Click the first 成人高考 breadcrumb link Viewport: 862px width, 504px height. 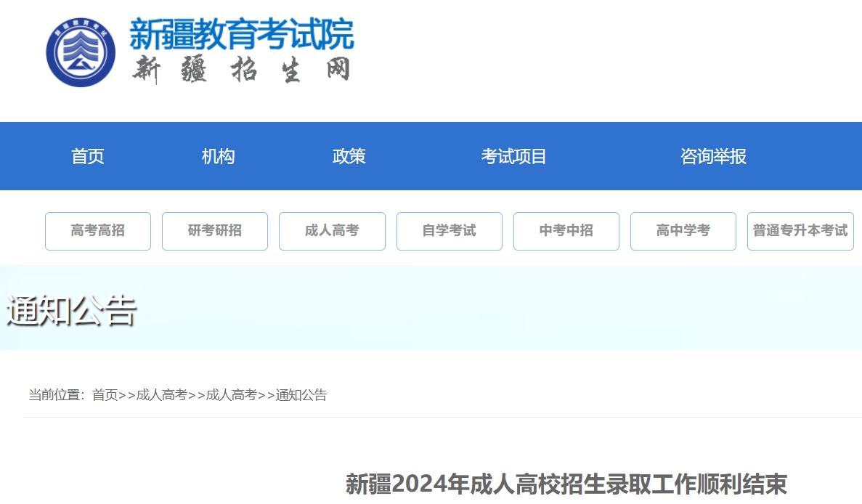click(162, 395)
